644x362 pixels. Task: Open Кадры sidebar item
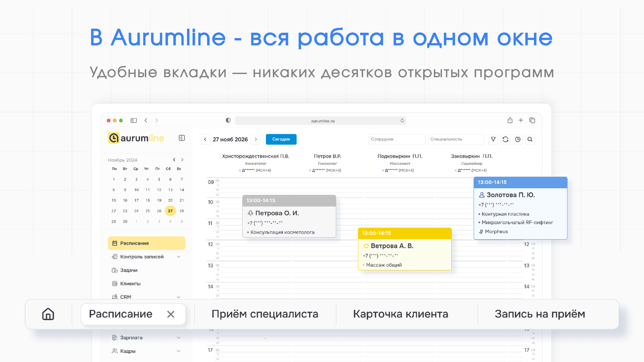[x=128, y=351]
